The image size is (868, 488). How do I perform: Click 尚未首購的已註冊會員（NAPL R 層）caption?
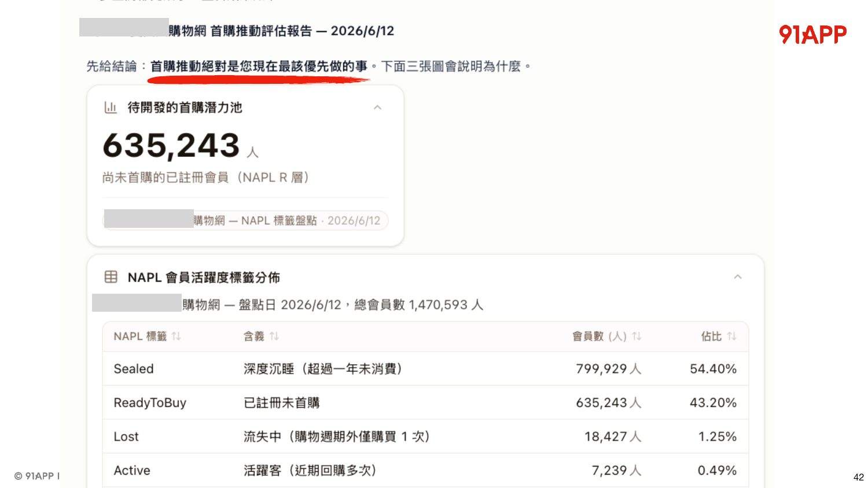tap(207, 178)
